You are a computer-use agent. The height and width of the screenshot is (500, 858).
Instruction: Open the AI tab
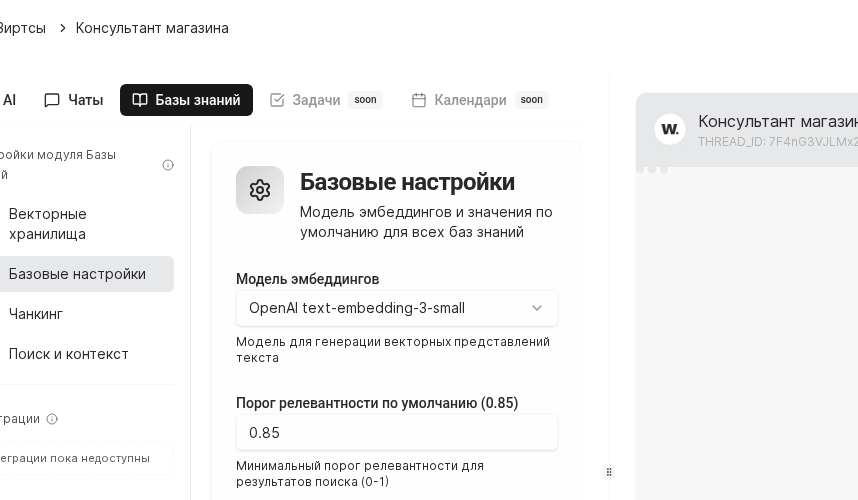9,100
